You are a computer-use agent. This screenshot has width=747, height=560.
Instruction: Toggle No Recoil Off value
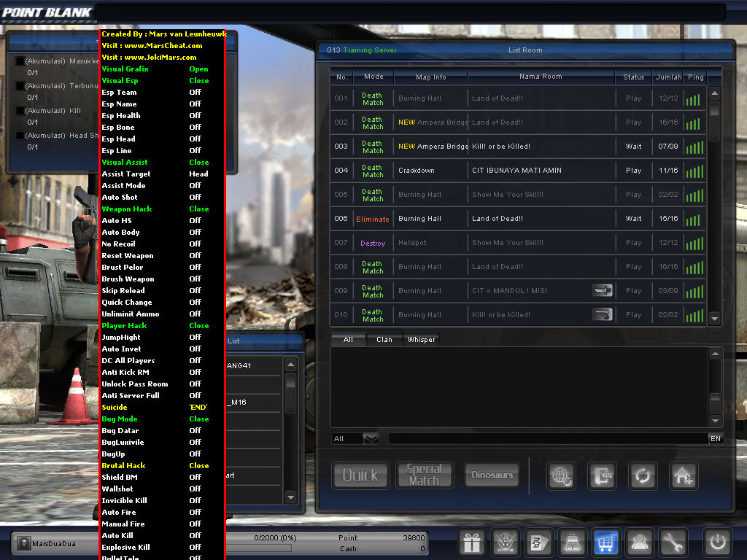point(196,244)
